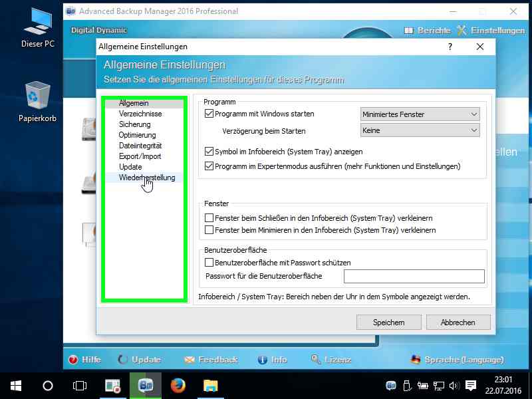Screen dimensions: 532x399
Task: Open the Feedback envelope icon
Action: coord(189,360)
